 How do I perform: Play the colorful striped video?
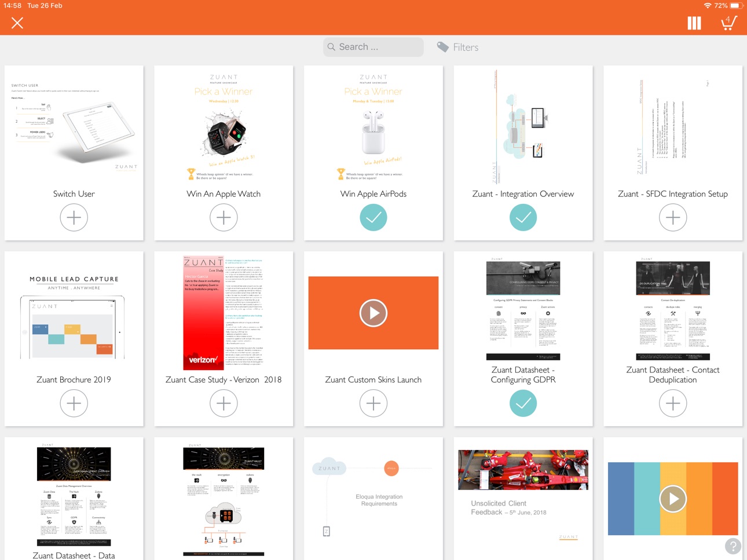coord(673,499)
